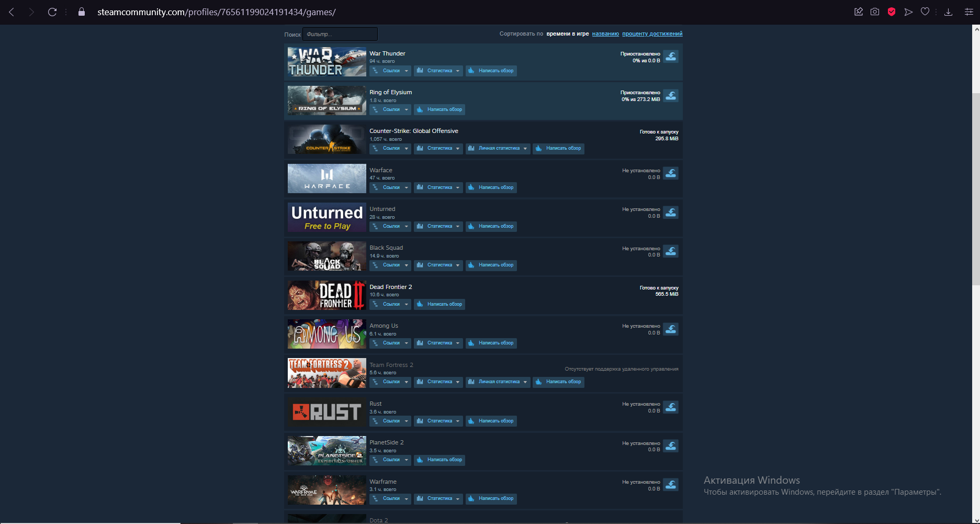This screenshot has height=524, width=980.
Task: Click the site padlock security icon
Action: click(x=82, y=12)
